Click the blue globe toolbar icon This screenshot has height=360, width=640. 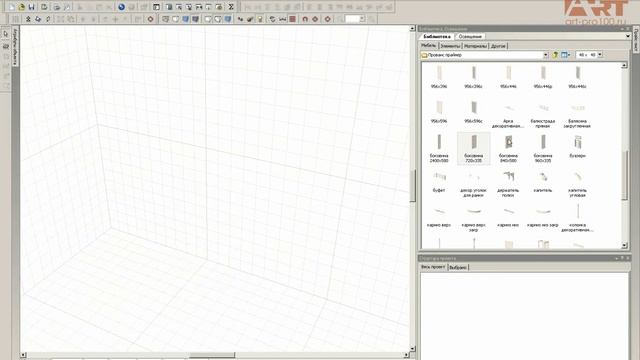click(x=121, y=7)
